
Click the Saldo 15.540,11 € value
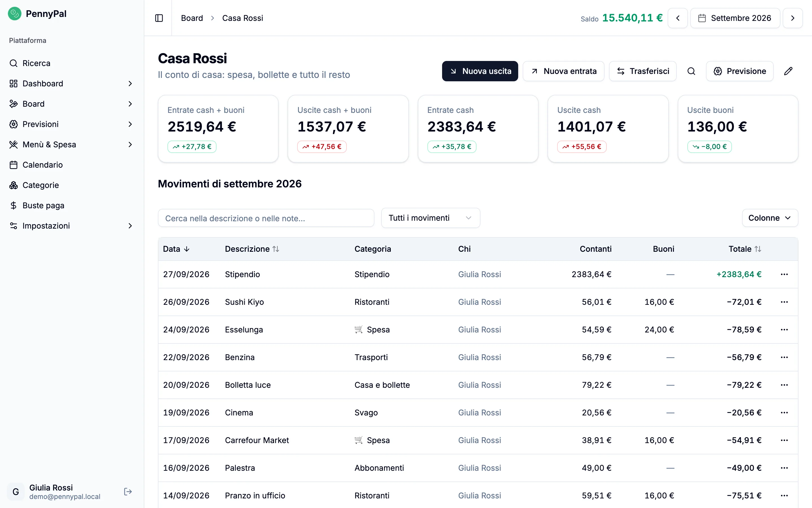pyautogui.click(x=632, y=18)
